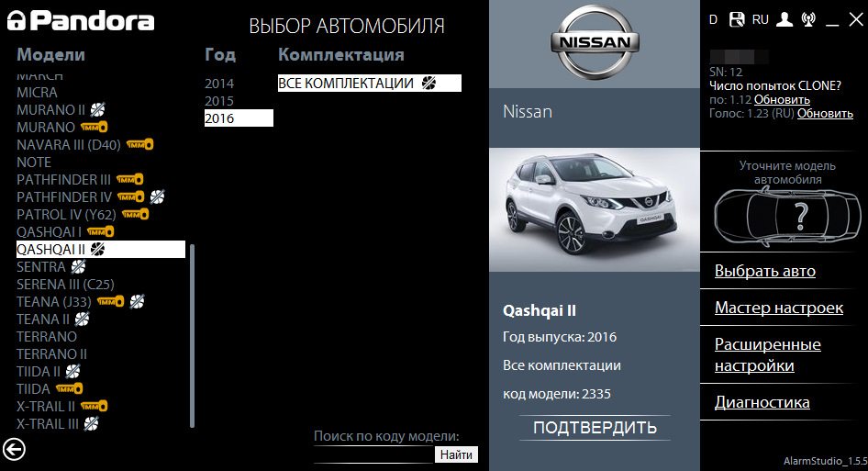This screenshot has height=471, width=868.
Task: Select ВСЕ КОМПЛЕКТАЦИИ trim option
Action: tap(369, 84)
